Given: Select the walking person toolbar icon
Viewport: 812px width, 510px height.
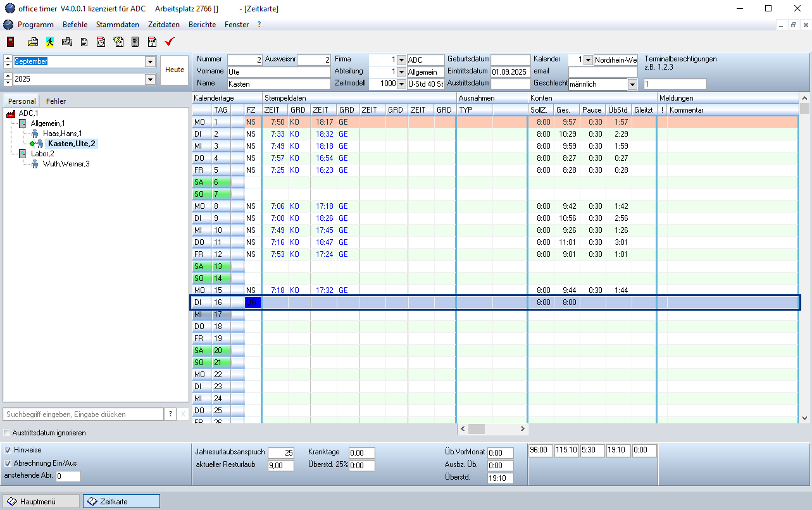Looking at the screenshot, I should coord(50,42).
